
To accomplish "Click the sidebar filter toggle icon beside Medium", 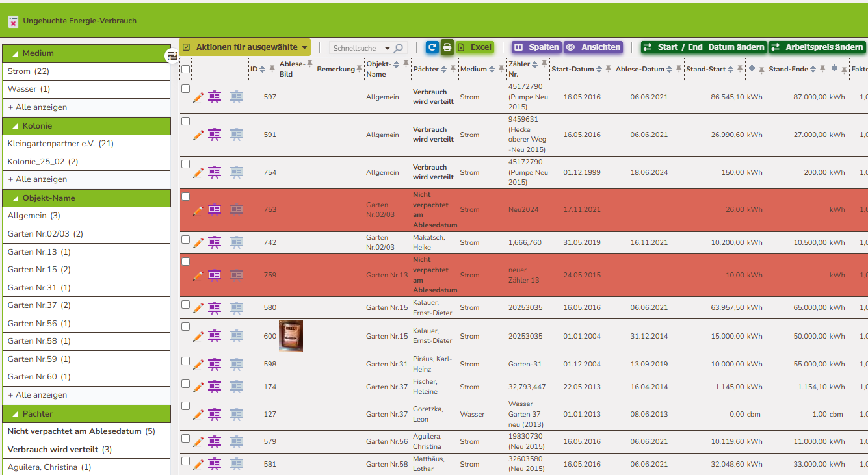I will pyautogui.click(x=172, y=56).
